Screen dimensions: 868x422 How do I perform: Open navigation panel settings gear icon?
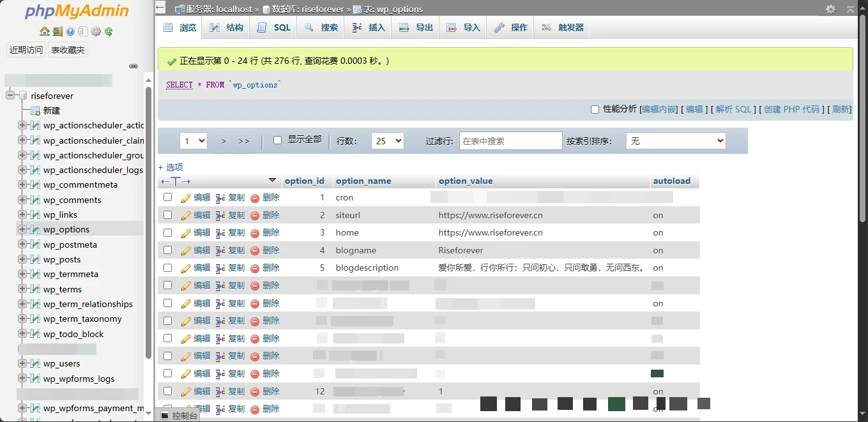(96, 31)
